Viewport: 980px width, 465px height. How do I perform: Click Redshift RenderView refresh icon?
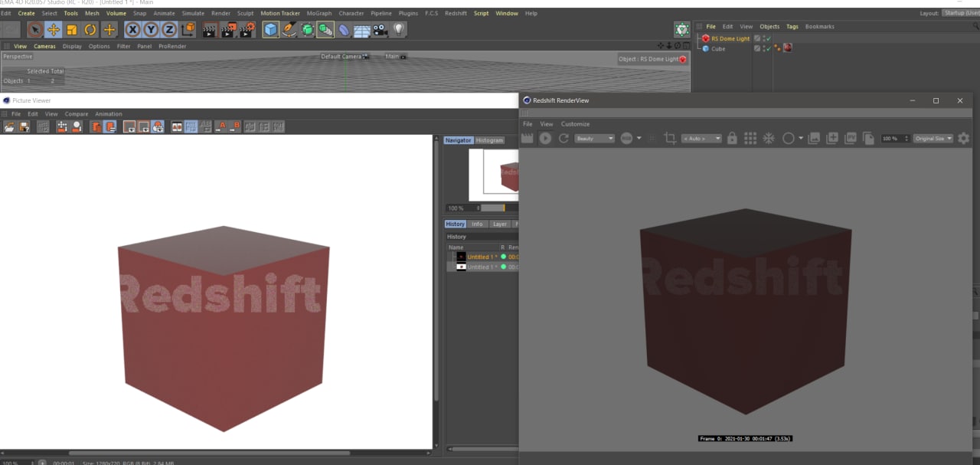pos(563,139)
